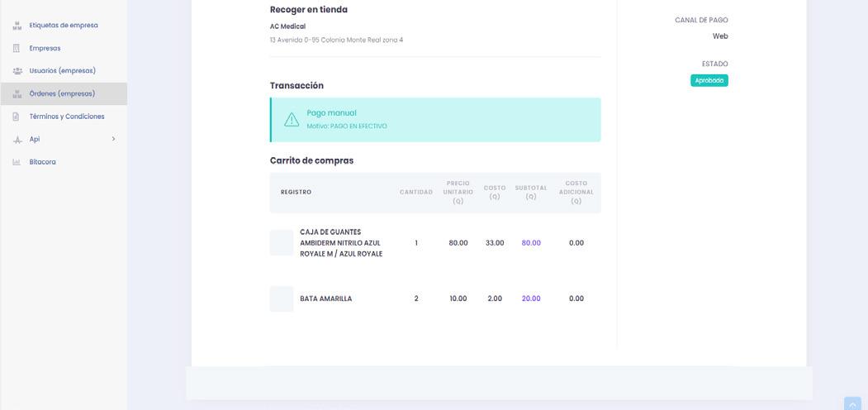Select Usuarios (empresas) menu item
This screenshot has height=410, width=868.
pyautogui.click(x=64, y=71)
